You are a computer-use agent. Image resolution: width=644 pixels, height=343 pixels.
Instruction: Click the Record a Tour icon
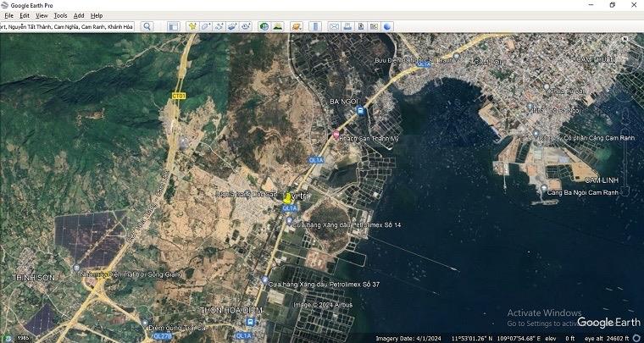(245, 26)
